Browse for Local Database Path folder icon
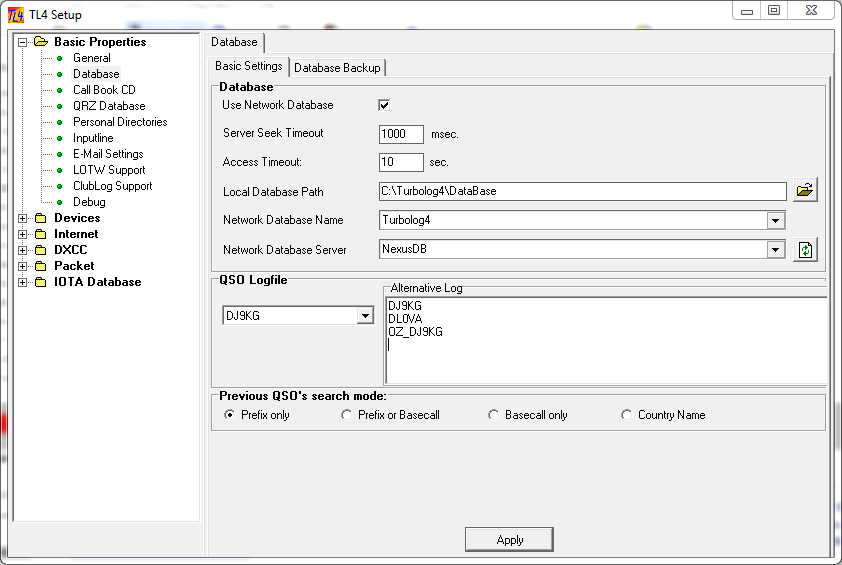This screenshot has width=842, height=565. coord(805,190)
